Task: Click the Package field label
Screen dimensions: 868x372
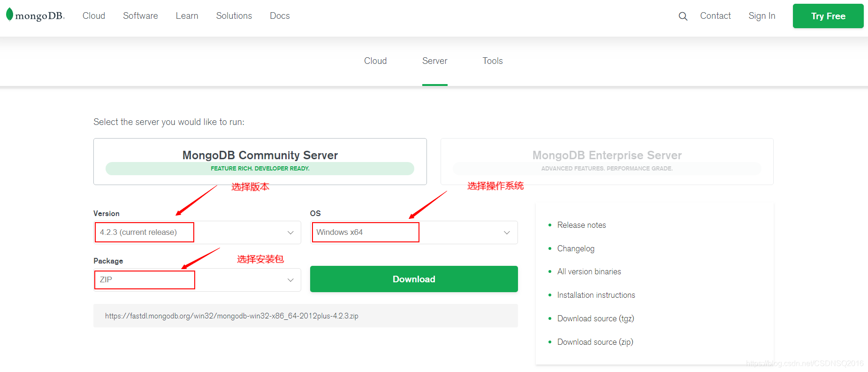Action: click(x=108, y=261)
